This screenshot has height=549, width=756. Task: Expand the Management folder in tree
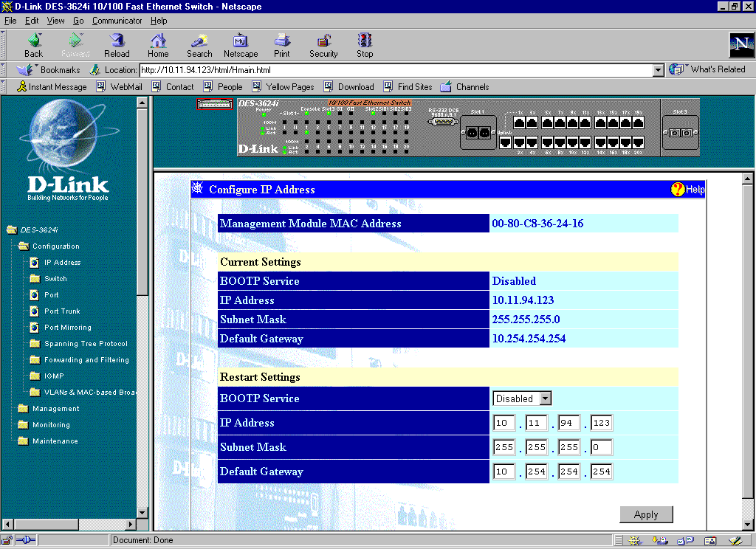(55, 409)
